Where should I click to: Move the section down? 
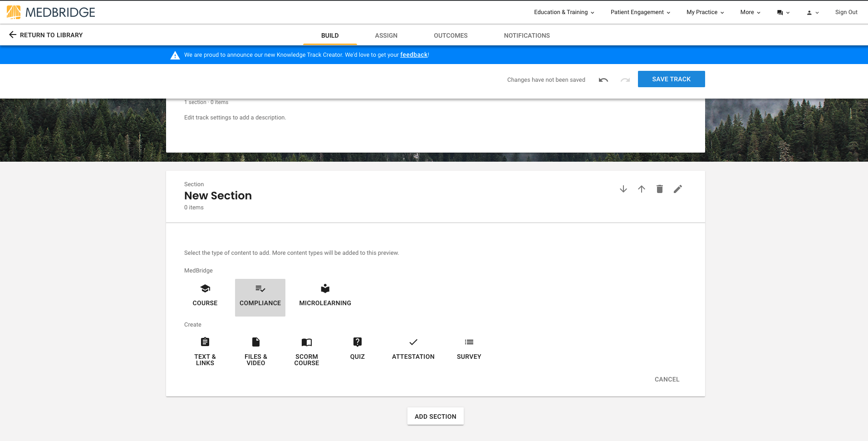click(x=623, y=188)
